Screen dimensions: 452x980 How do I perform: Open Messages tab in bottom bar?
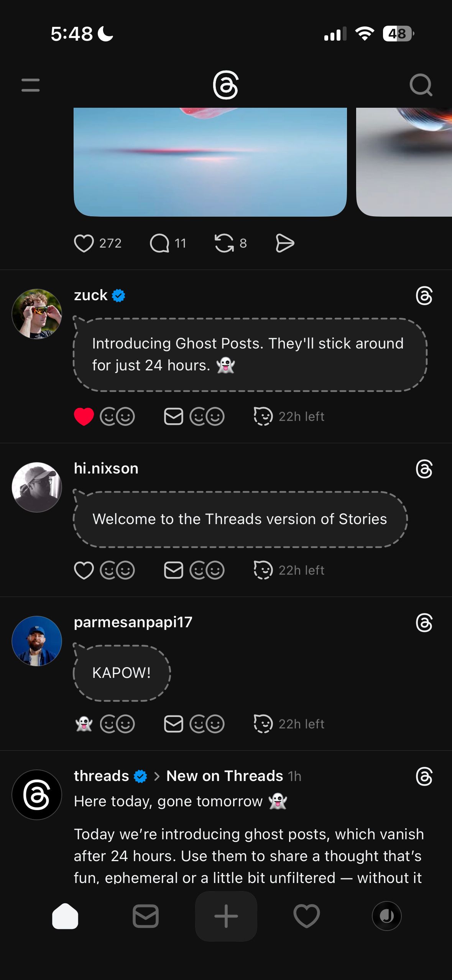[146, 916]
